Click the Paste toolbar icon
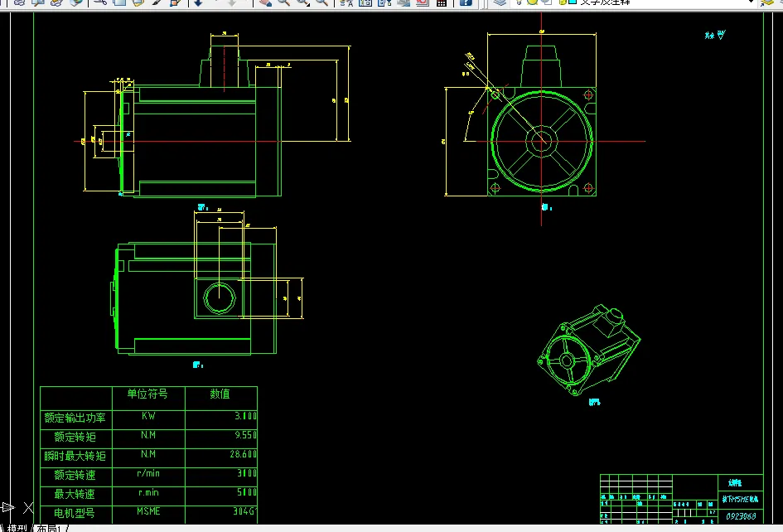The height and width of the screenshot is (532, 783). pos(138,2)
